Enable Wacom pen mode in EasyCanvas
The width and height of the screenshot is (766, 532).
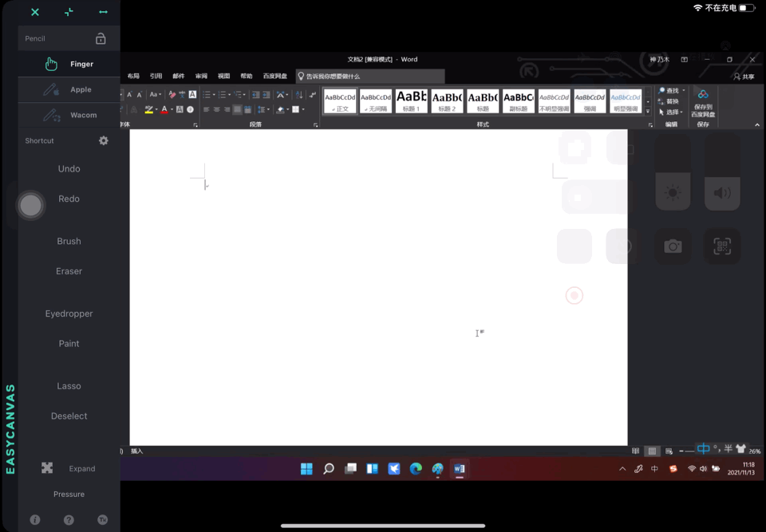(x=69, y=115)
